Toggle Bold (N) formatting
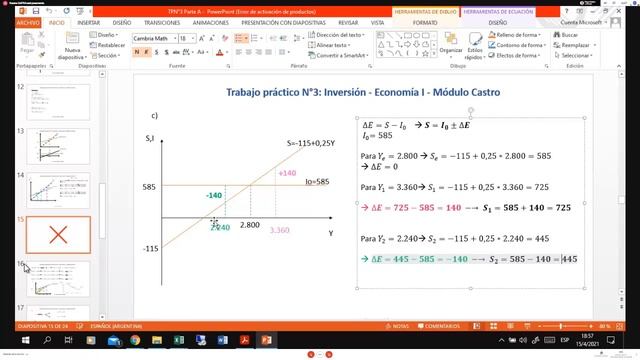 (137, 52)
